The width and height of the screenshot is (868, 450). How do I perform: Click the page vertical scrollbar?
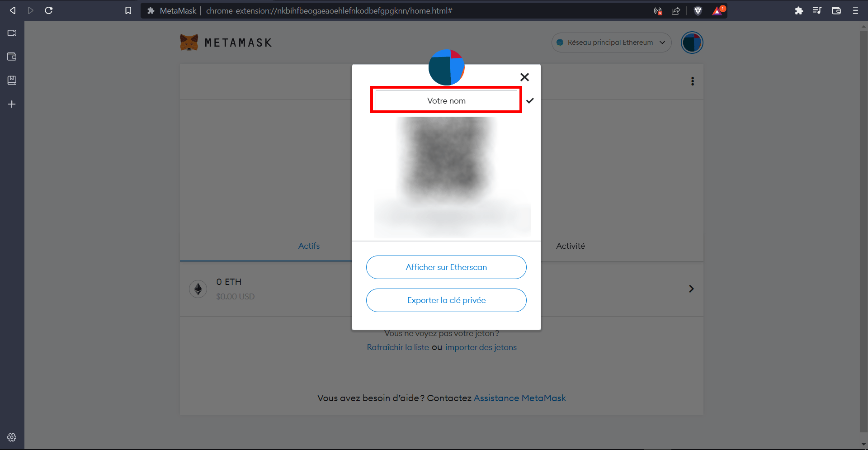[863, 231]
